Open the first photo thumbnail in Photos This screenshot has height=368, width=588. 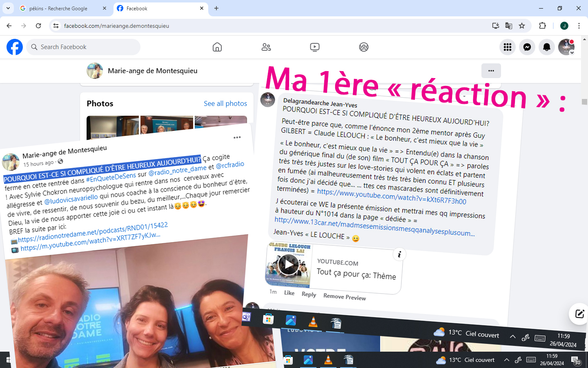[x=113, y=128]
